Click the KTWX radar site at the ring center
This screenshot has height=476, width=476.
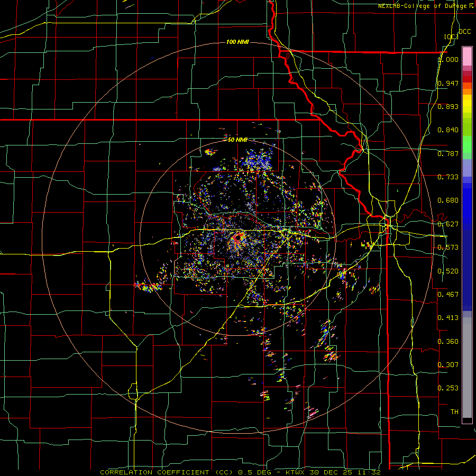click(x=238, y=237)
